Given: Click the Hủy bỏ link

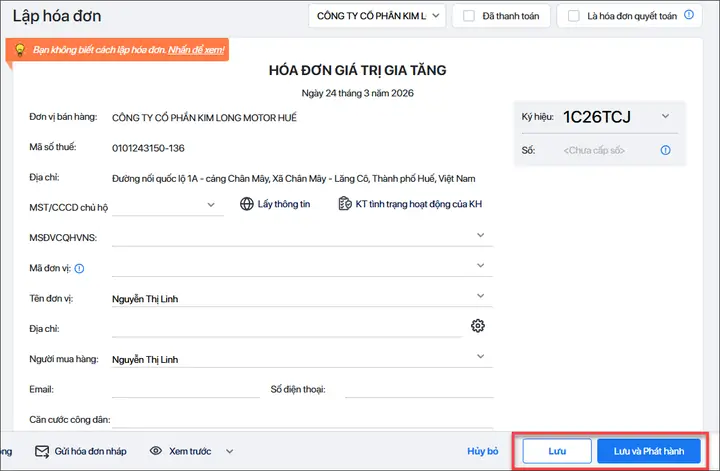Looking at the screenshot, I should tap(483, 451).
